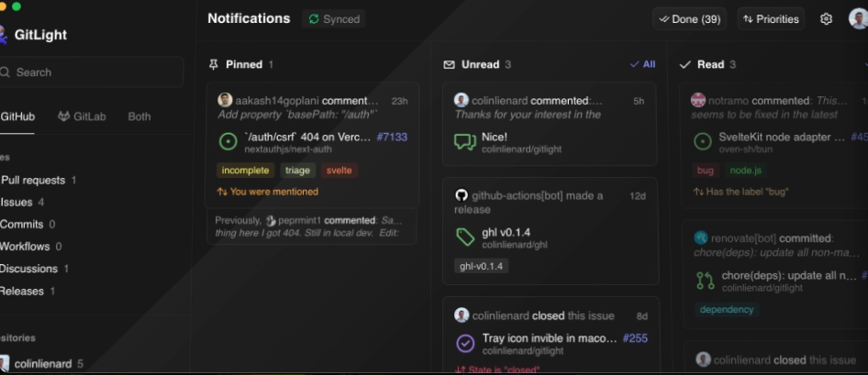This screenshot has height=375, width=868.
Task: Click the release tag icon for ghl v0.1.4
Action: (x=465, y=237)
